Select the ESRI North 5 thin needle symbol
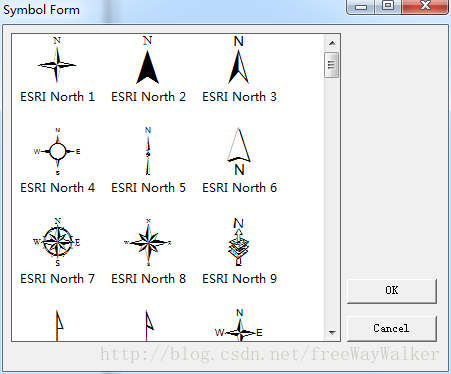451x374 pixels. pyautogui.click(x=148, y=151)
